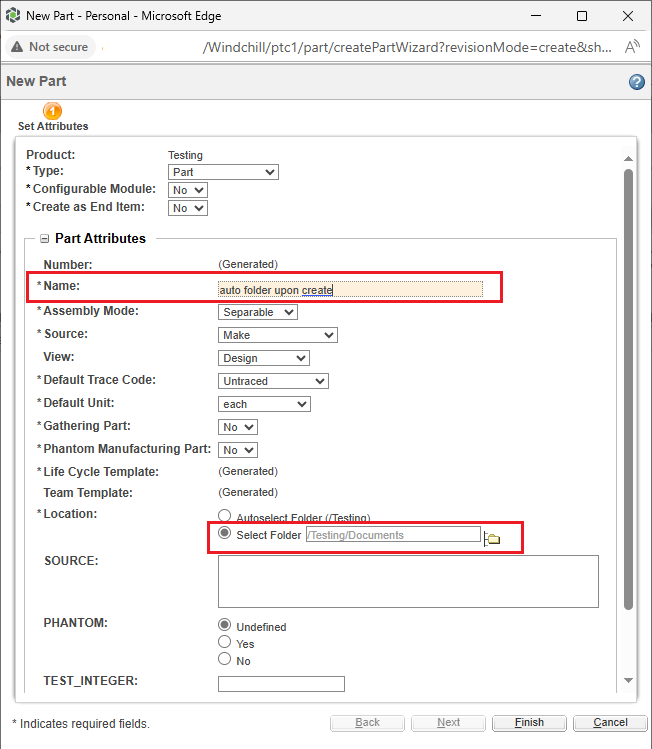Open the Create as End Item dropdown
Screen dimensions: 652x749
188,208
